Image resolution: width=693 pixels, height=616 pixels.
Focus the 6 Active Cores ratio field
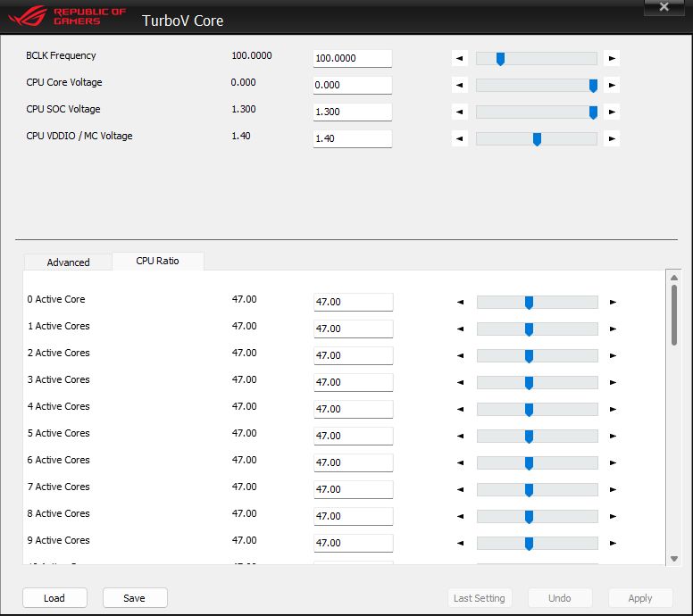(353, 463)
